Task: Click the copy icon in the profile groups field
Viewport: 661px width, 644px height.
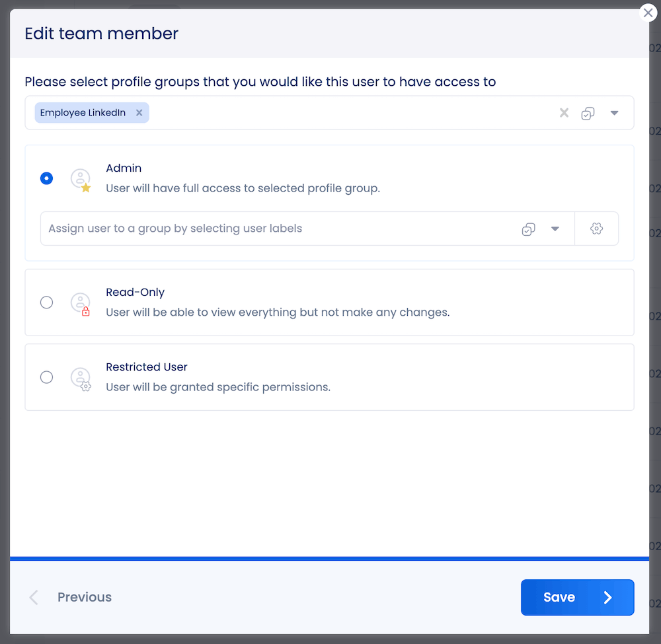Action: tap(588, 112)
